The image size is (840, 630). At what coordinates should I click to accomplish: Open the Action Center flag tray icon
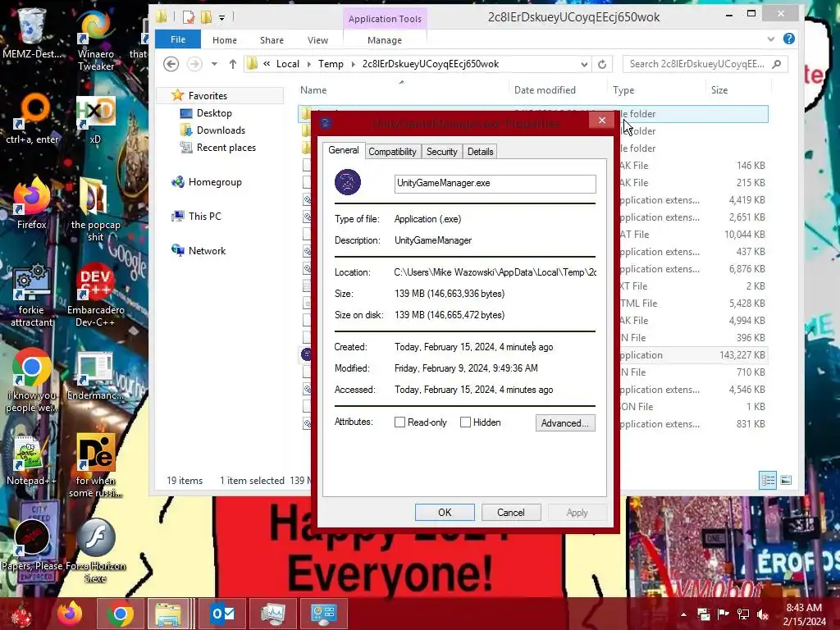pos(724,614)
